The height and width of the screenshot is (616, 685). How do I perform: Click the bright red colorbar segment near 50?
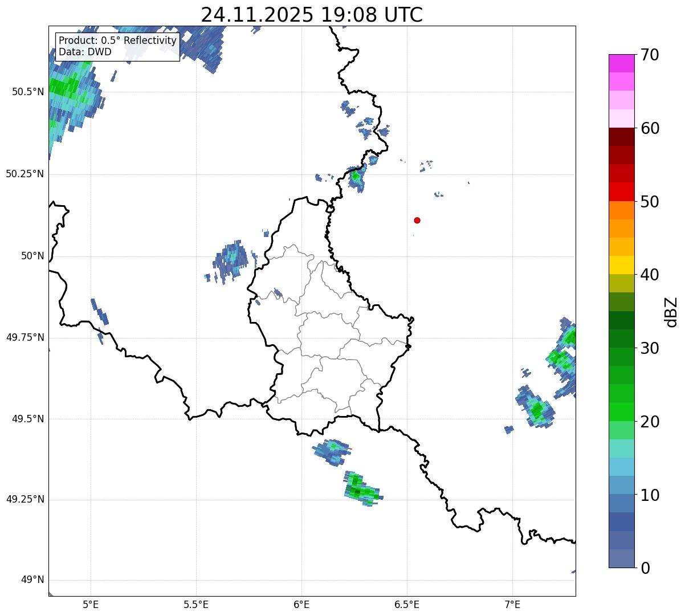pyautogui.click(x=621, y=191)
